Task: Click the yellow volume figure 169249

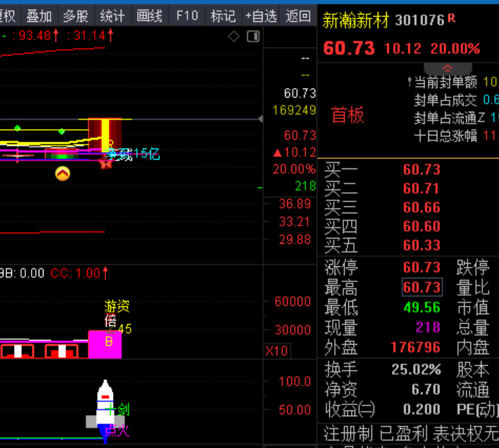Action: [x=294, y=110]
